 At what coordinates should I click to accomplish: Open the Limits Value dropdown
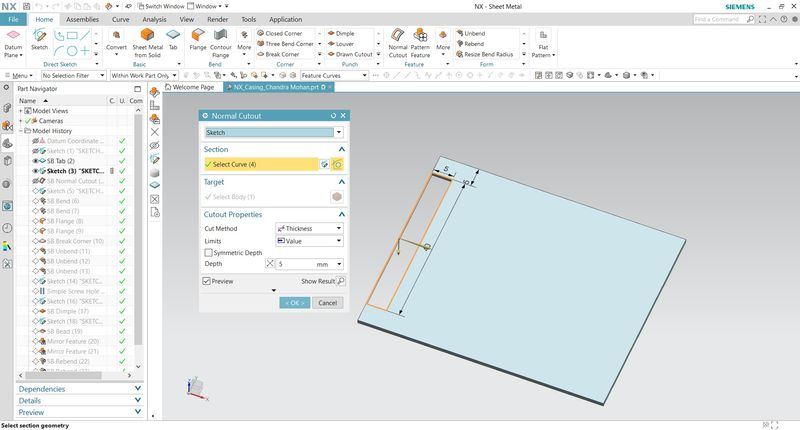coord(339,241)
